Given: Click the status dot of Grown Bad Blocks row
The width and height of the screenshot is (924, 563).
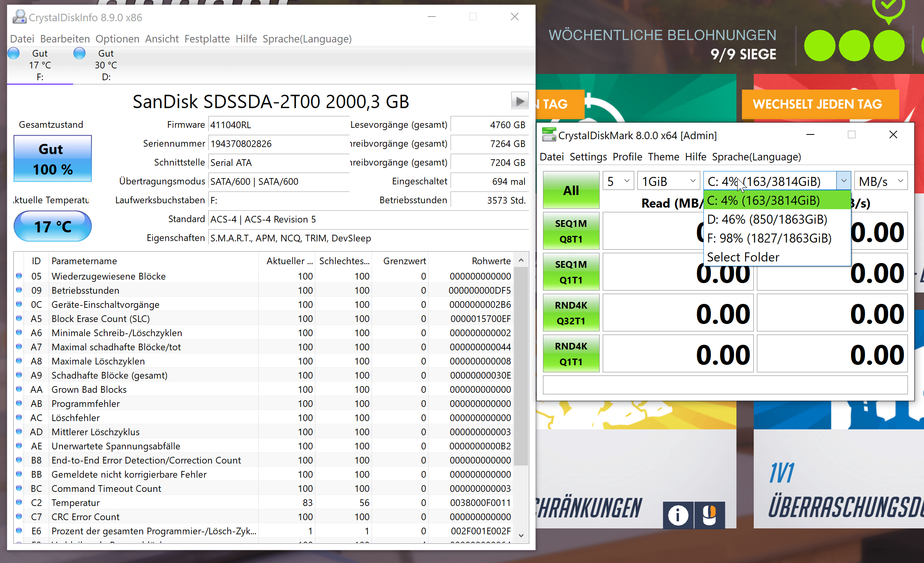Looking at the screenshot, I should 19,389.
